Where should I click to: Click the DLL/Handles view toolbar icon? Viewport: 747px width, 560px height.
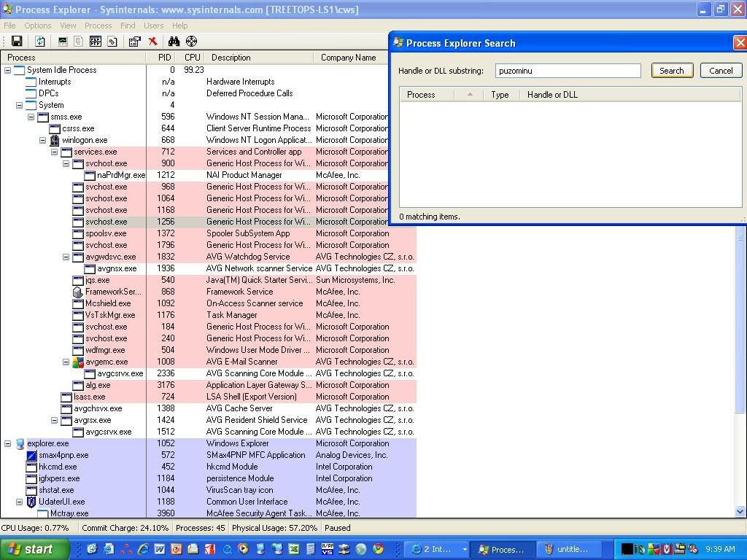click(112, 42)
